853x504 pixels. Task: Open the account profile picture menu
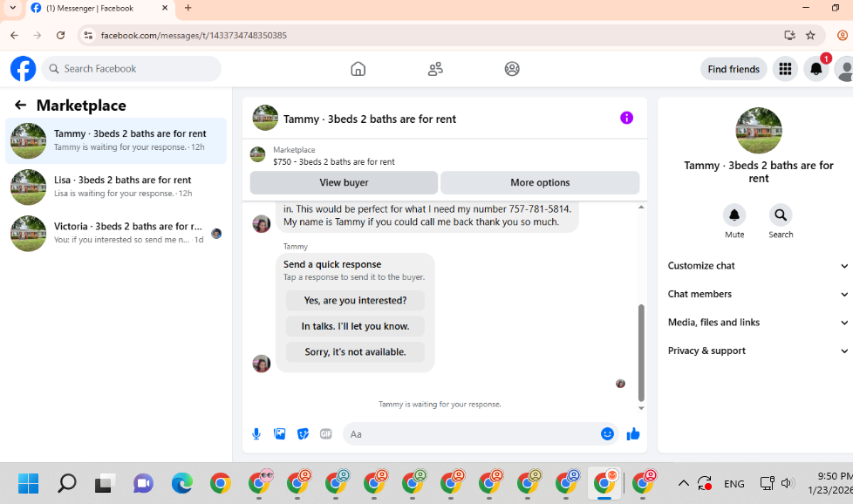[x=845, y=69]
